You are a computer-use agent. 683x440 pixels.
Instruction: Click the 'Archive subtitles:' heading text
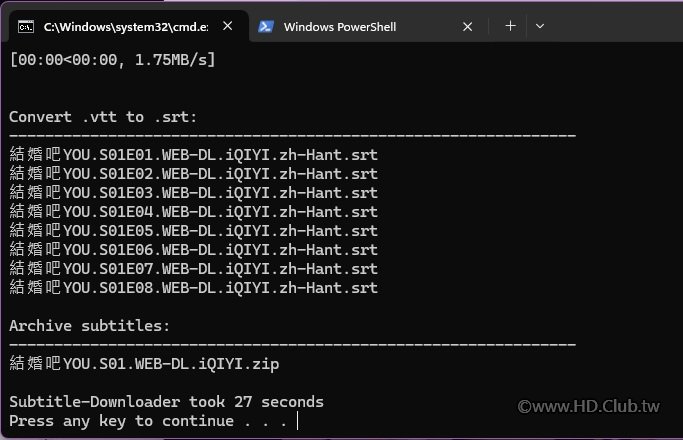89,326
